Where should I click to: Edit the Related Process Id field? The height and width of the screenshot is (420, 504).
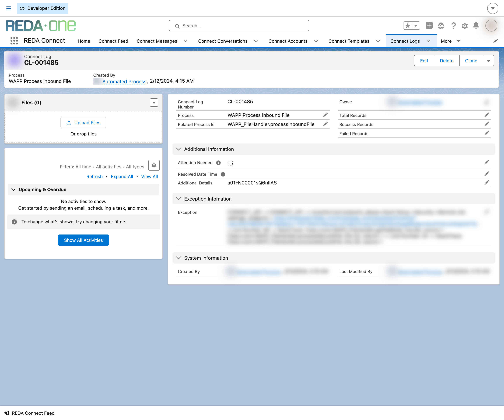coord(325,124)
